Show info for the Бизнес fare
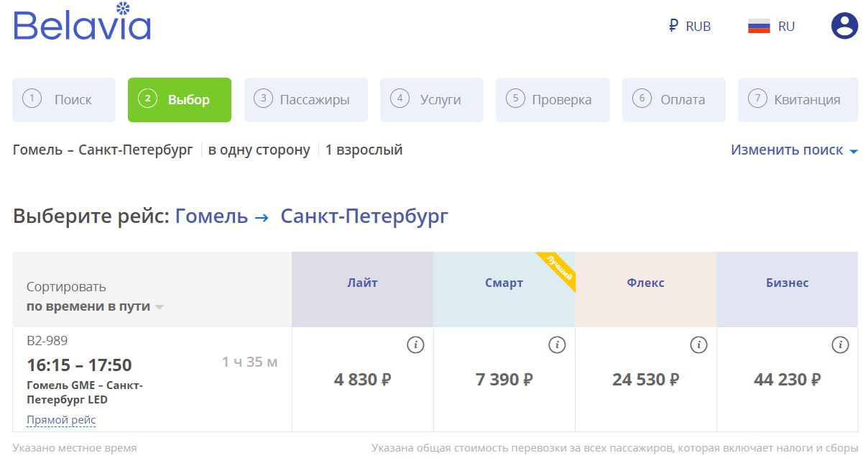868x466 pixels. tap(840, 345)
